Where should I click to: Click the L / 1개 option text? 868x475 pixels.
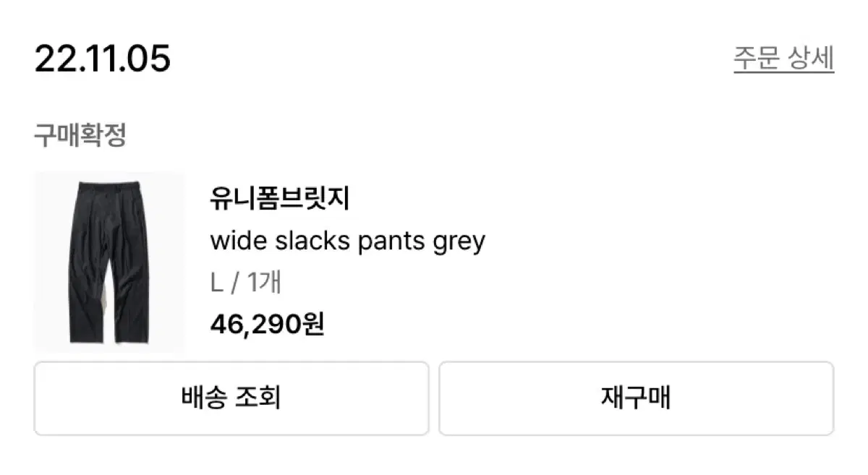click(x=245, y=283)
